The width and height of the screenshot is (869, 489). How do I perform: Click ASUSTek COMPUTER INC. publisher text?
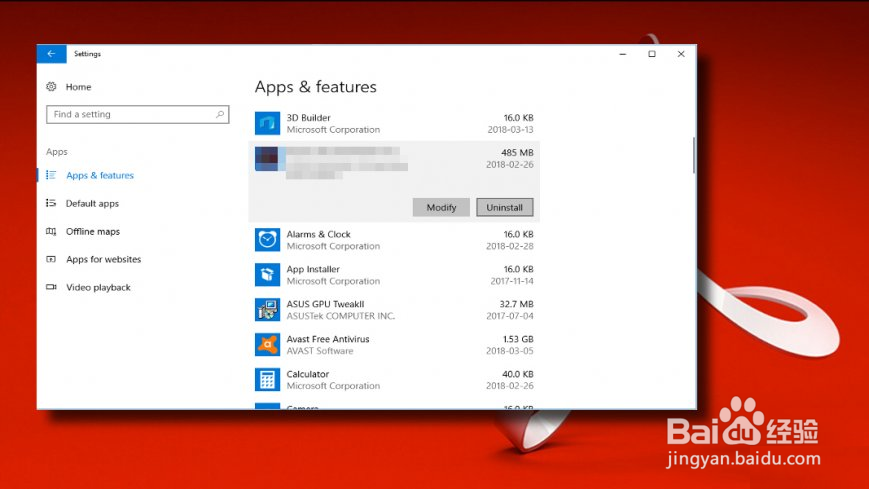pos(341,316)
